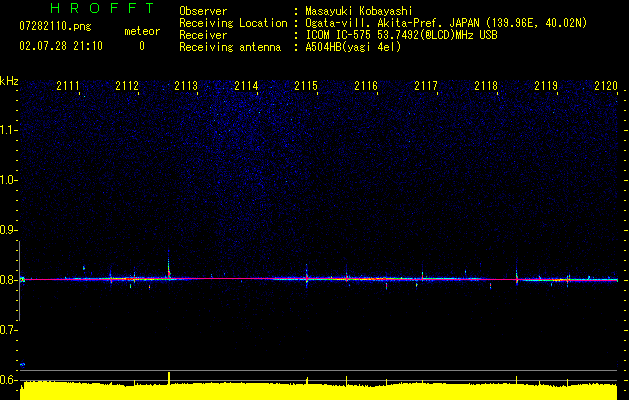The height and width of the screenshot is (400, 629).
Task: Click the Receiver label
Action: click(x=203, y=35)
